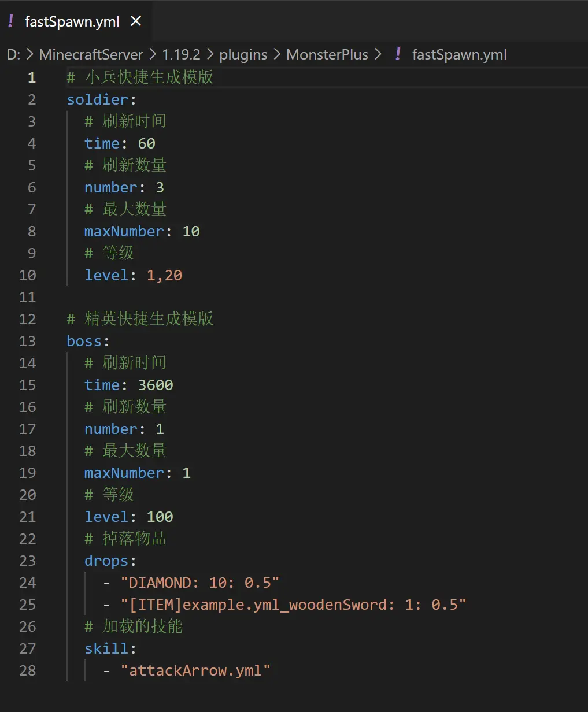Click the time value 3600

click(x=156, y=385)
